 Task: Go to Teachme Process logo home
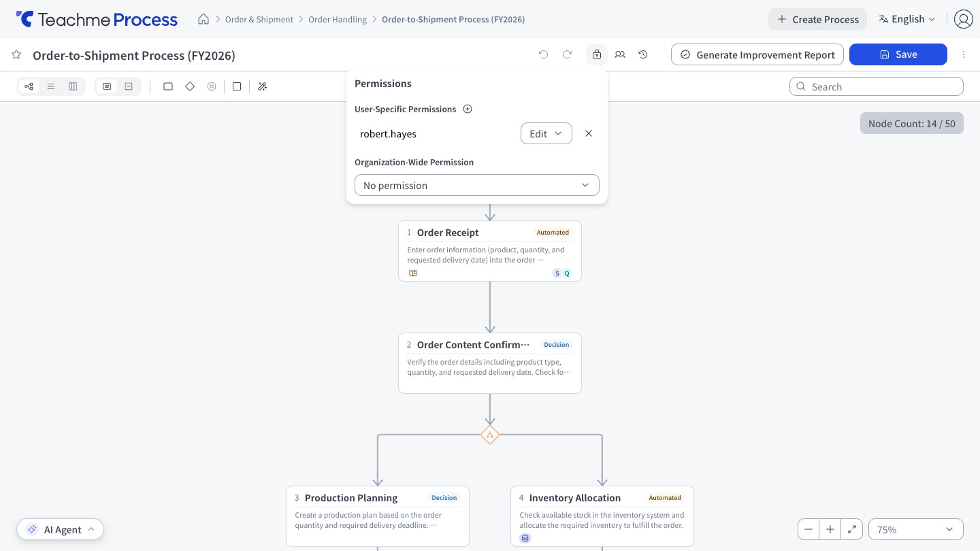(97, 19)
